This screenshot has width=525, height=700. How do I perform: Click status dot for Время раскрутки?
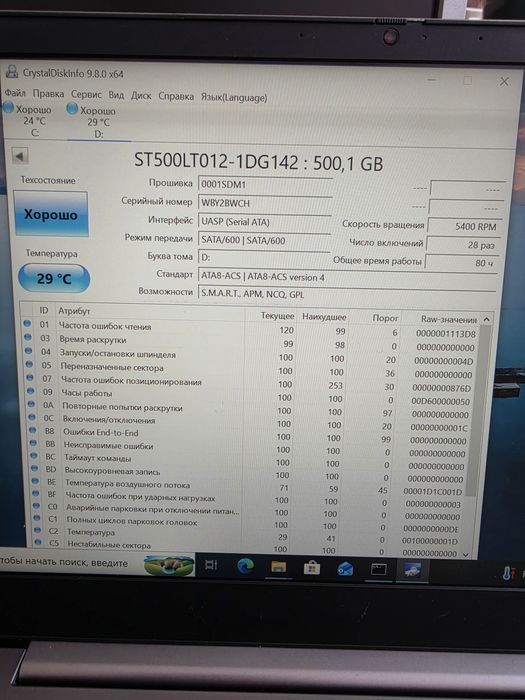pyautogui.click(x=28, y=338)
